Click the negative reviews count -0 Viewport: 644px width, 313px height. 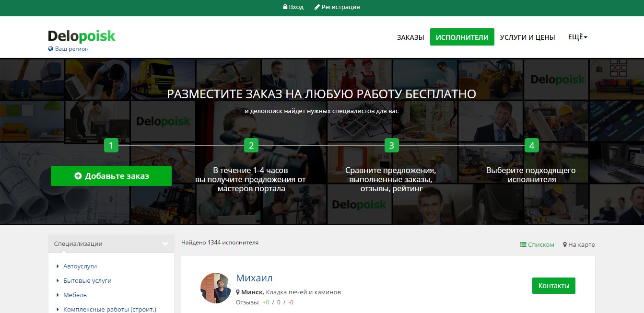291,302
